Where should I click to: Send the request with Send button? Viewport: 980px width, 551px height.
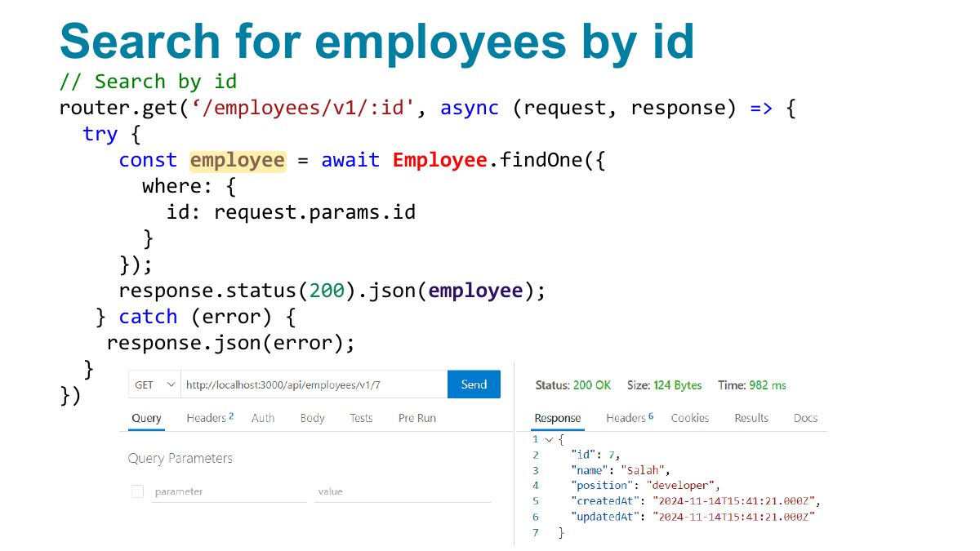coord(474,384)
